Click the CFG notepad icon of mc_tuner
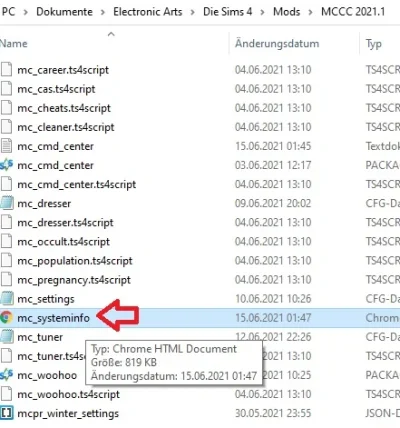The image size is (400, 428). [x=7, y=337]
